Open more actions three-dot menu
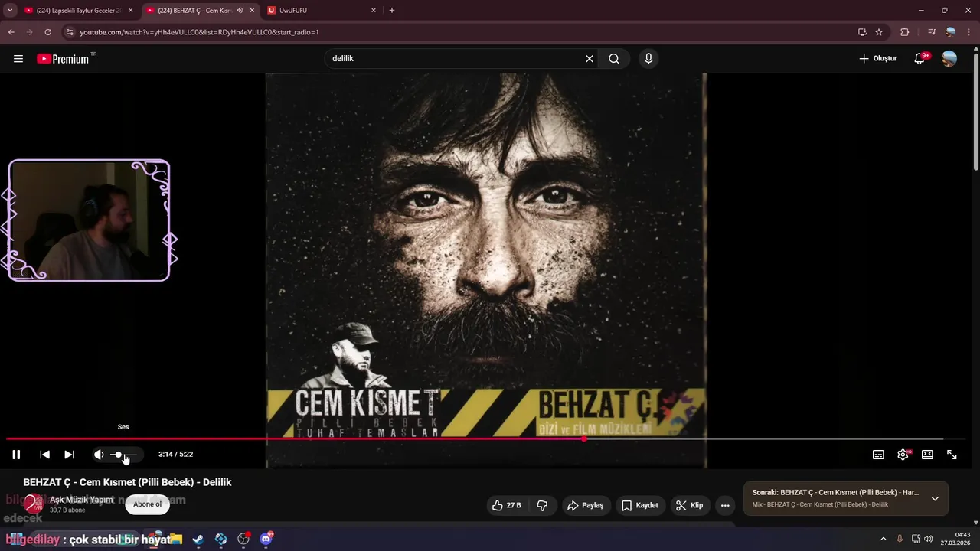 725,505
